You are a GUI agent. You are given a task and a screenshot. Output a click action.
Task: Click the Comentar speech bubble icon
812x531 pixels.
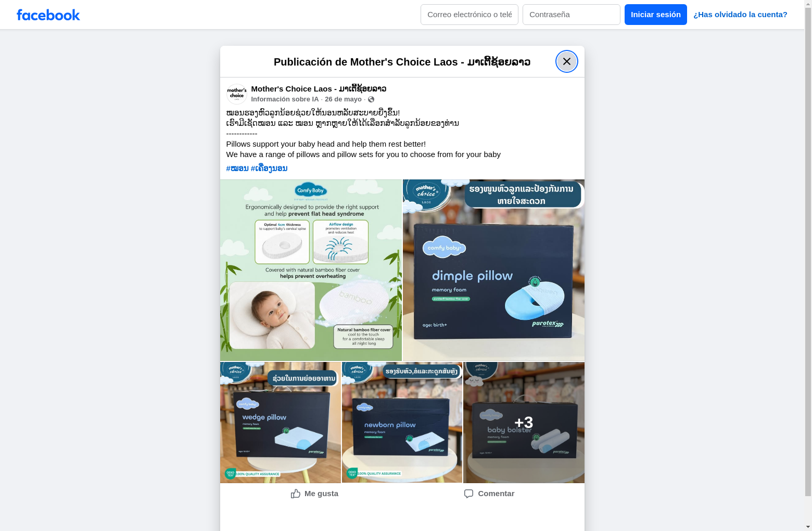point(469,494)
